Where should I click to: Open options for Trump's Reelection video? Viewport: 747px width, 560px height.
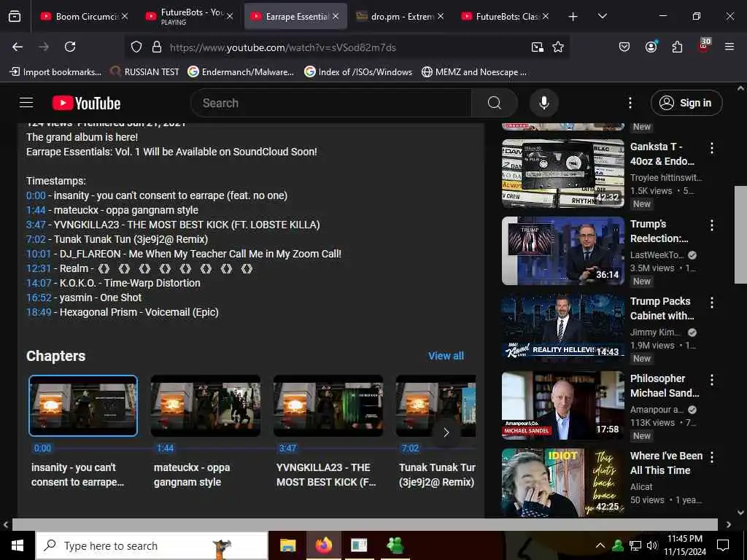coord(712,225)
